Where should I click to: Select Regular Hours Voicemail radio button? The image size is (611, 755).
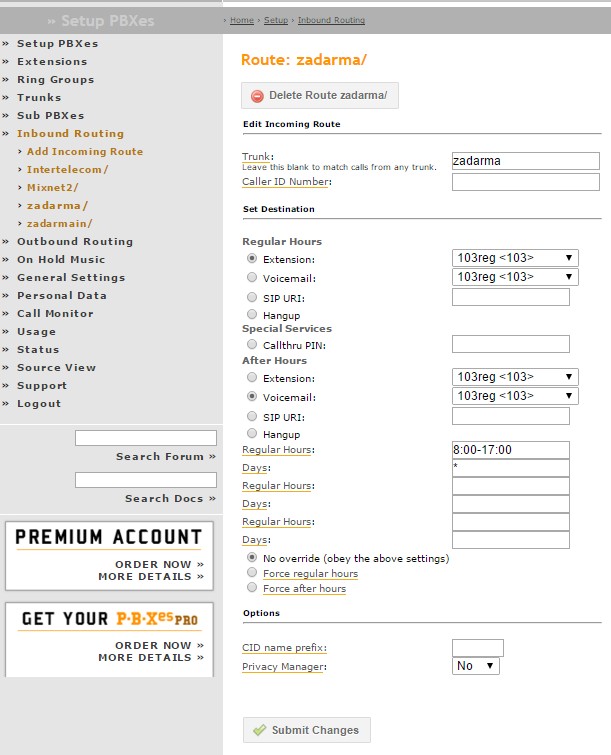click(x=252, y=277)
